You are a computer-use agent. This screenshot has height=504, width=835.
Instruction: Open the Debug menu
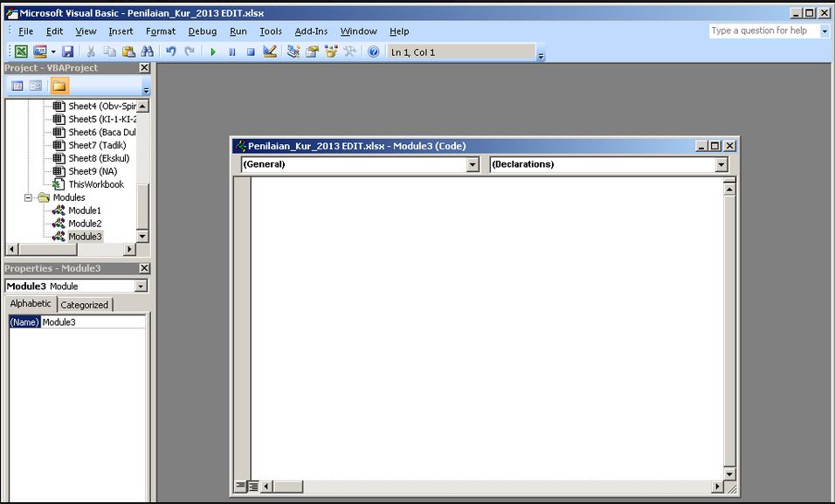[202, 31]
